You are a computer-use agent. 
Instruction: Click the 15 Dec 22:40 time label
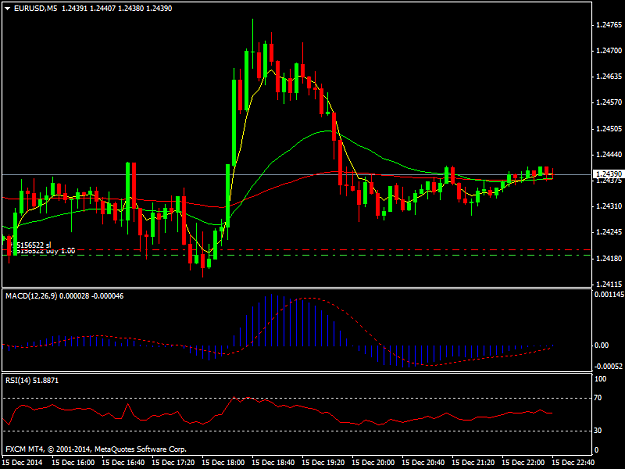(573, 462)
